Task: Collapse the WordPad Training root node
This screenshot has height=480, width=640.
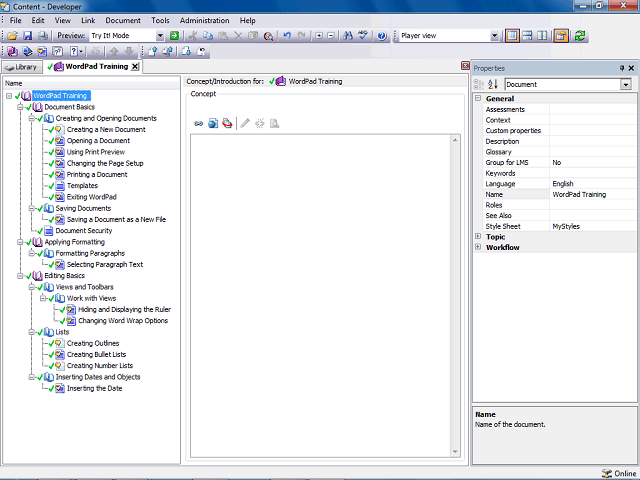Action: coord(9,96)
